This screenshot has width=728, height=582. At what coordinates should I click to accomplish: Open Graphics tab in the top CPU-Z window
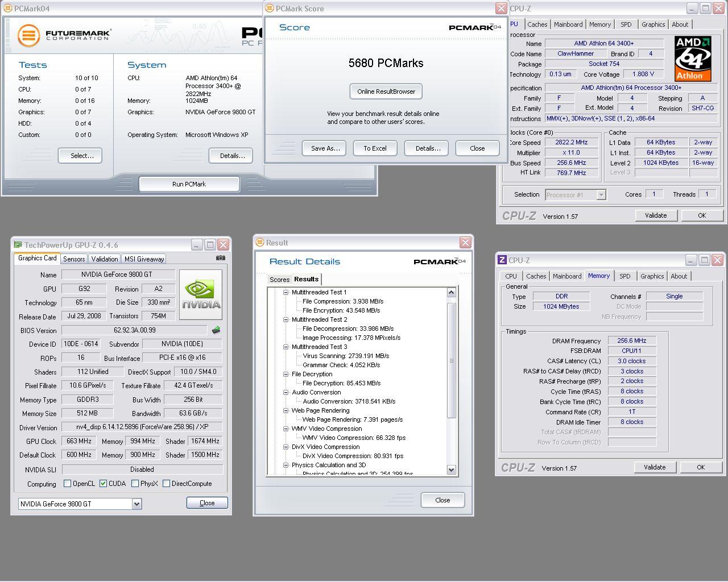pyautogui.click(x=653, y=24)
